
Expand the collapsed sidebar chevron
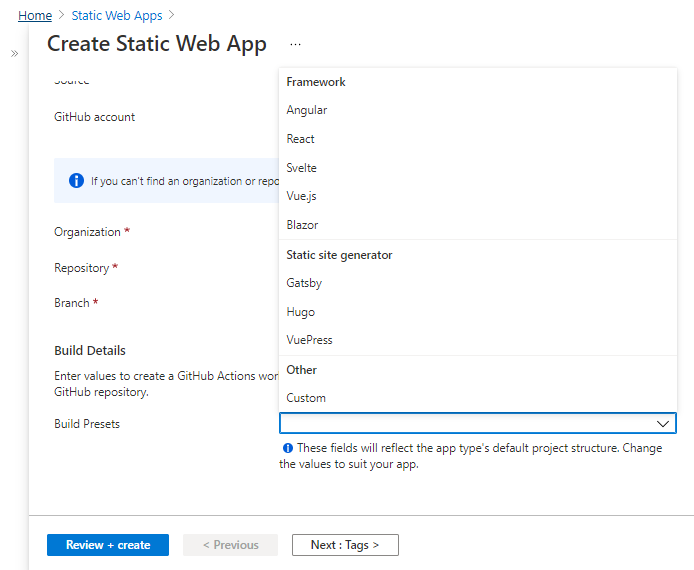pos(14,53)
